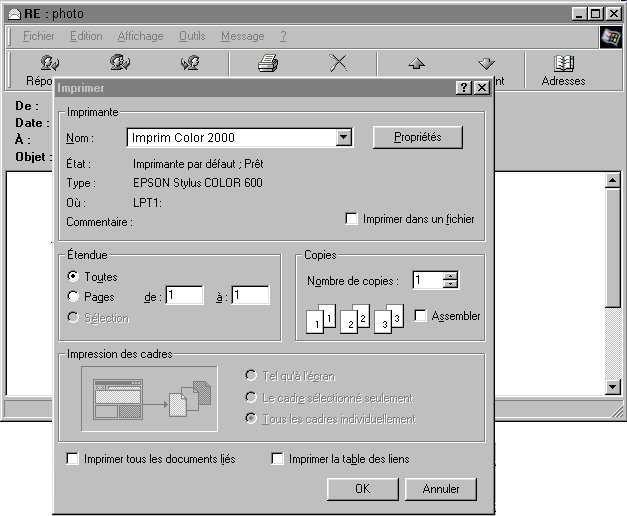Go to previous message with up arrow
Viewport: 627px width, 516px height.
pos(416,63)
